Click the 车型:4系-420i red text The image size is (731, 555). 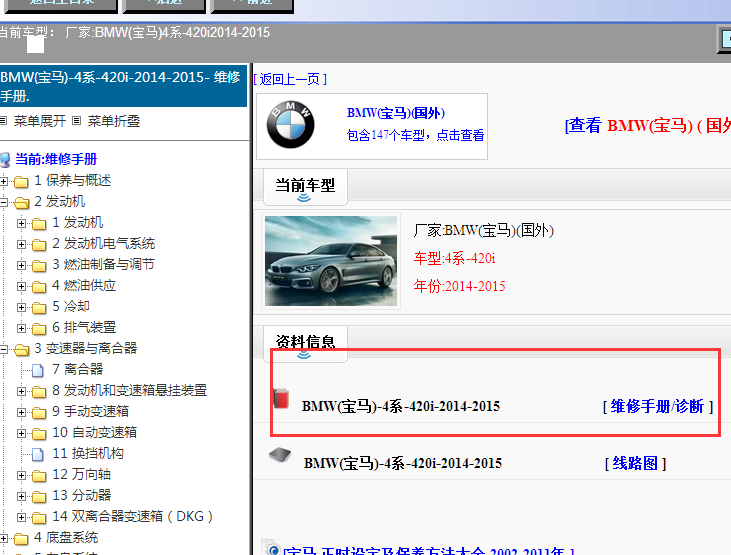(455, 258)
